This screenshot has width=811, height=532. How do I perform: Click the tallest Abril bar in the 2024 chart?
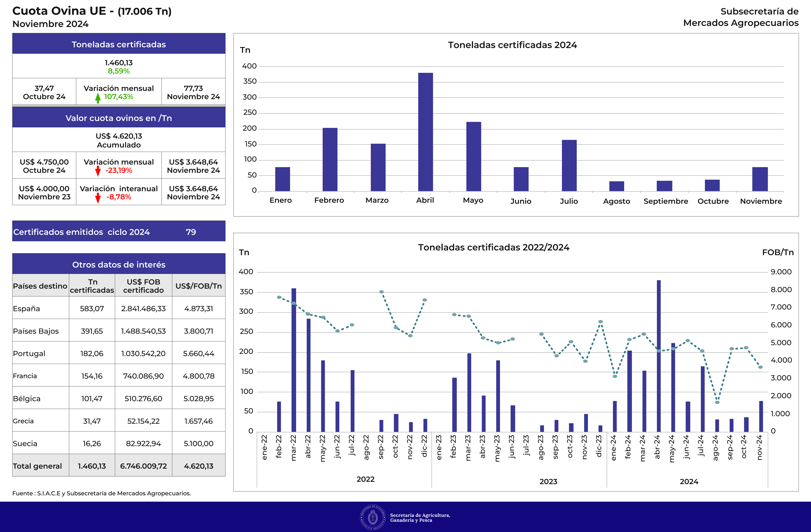[426, 132]
